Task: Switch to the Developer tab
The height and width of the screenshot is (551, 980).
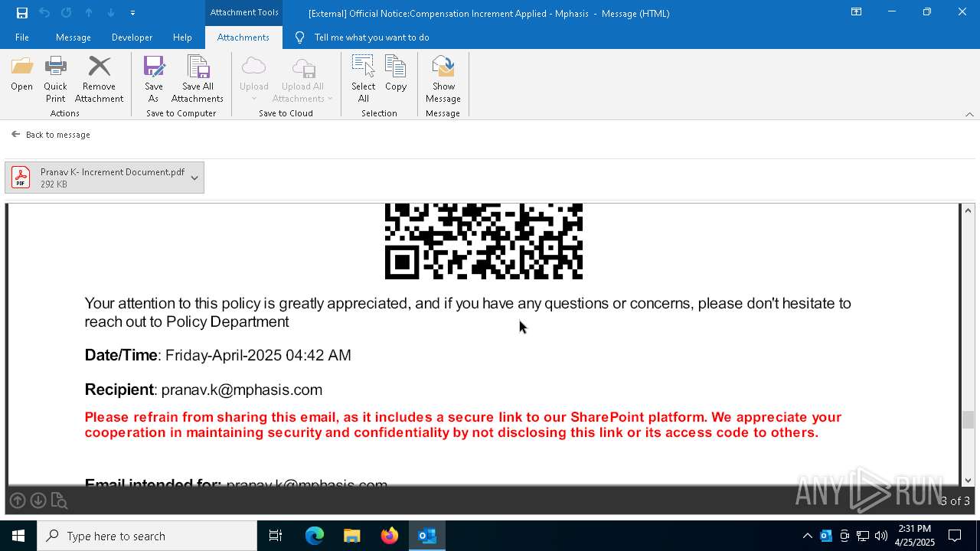Action: coord(132,37)
